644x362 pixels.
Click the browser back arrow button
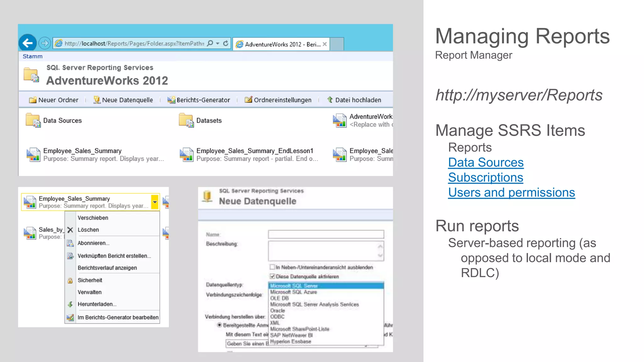28,43
